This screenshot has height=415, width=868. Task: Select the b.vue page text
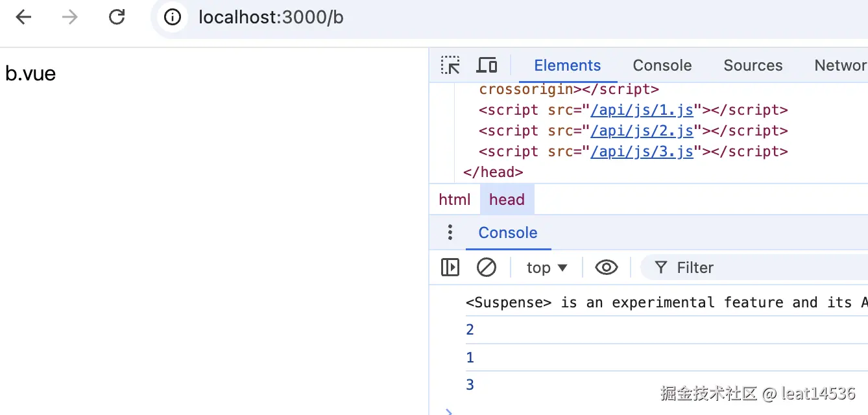coord(30,73)
